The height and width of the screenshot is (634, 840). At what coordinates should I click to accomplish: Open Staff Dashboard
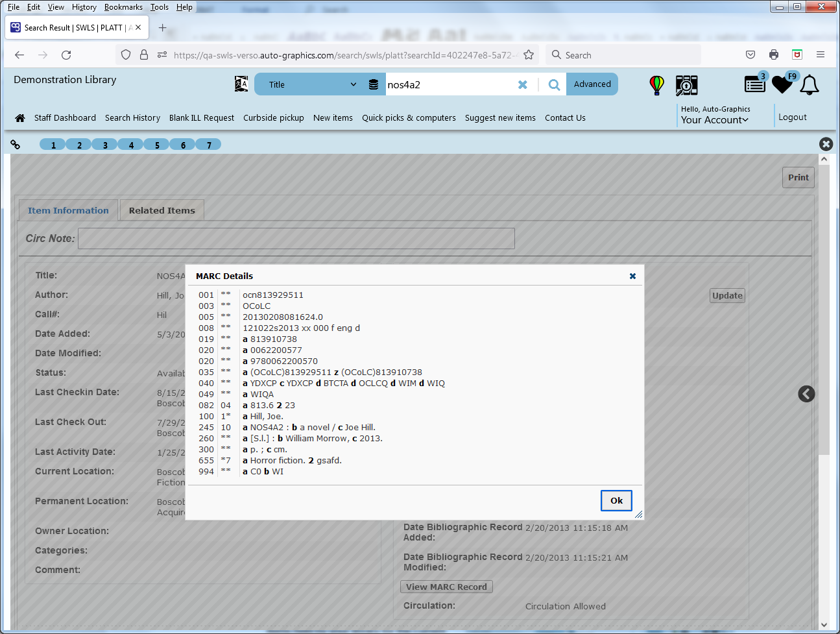[65, 118]
